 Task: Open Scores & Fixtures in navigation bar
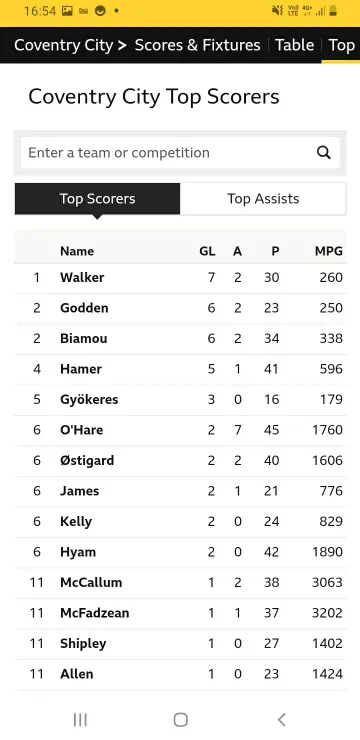[197, 45]
